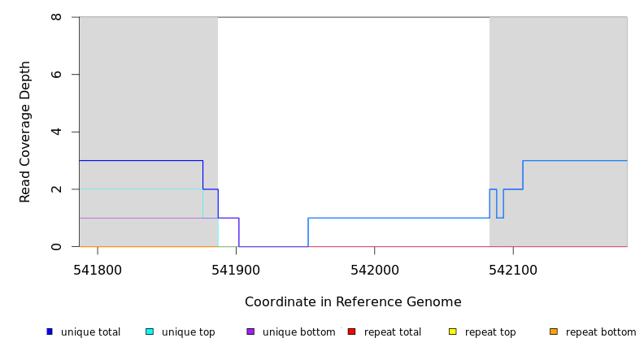Click the y-axis tick label 4

[56, 132]
